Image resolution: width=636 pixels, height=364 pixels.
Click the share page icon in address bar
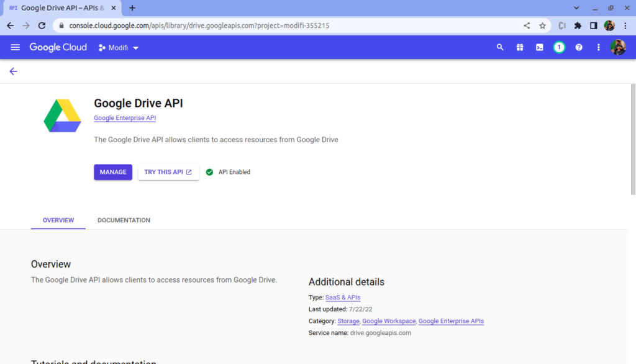[x=527, y=25]
